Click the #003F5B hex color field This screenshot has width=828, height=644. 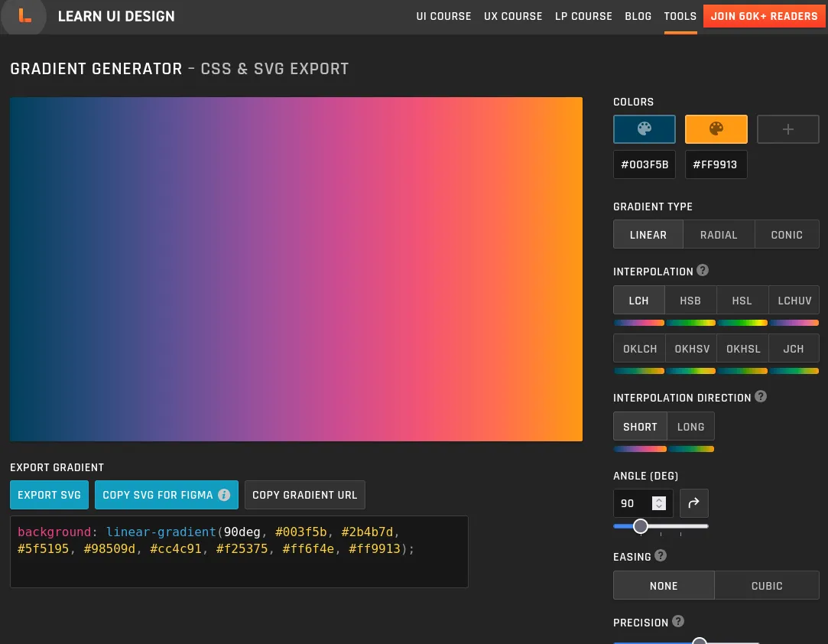[x=645, y=164]
